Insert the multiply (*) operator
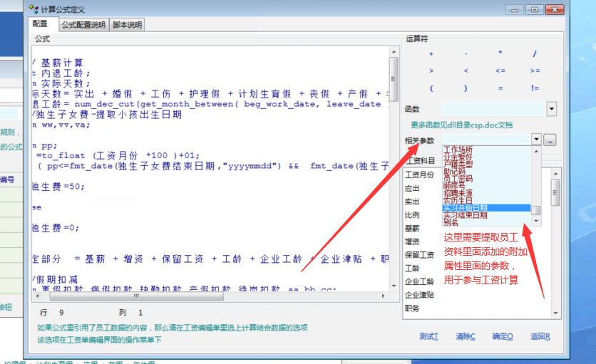The image size is (596, 364). [x=500, y=54]
